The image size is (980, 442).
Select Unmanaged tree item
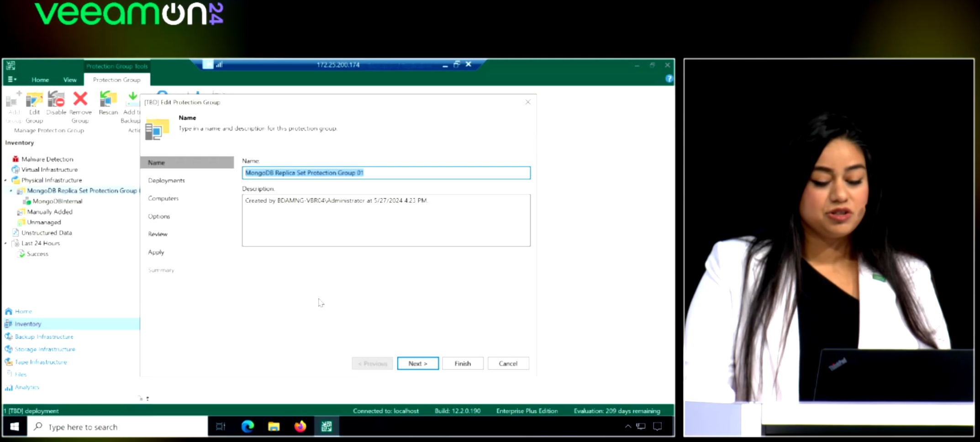(x=43, y=222)
